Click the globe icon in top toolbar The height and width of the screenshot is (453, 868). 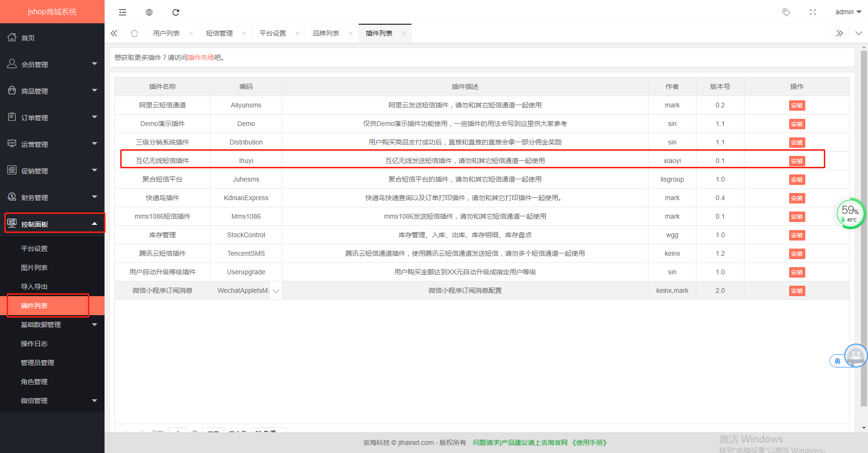[x=149, y=12]
